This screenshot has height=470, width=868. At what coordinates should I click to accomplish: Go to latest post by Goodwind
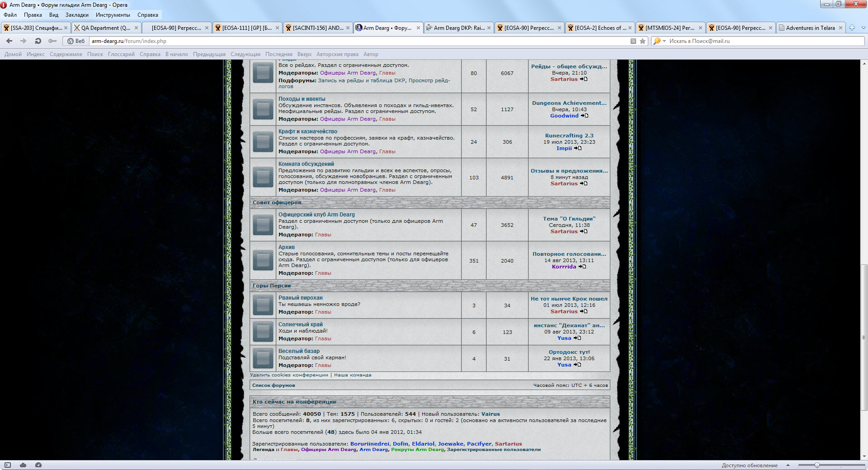pos(585,116)
